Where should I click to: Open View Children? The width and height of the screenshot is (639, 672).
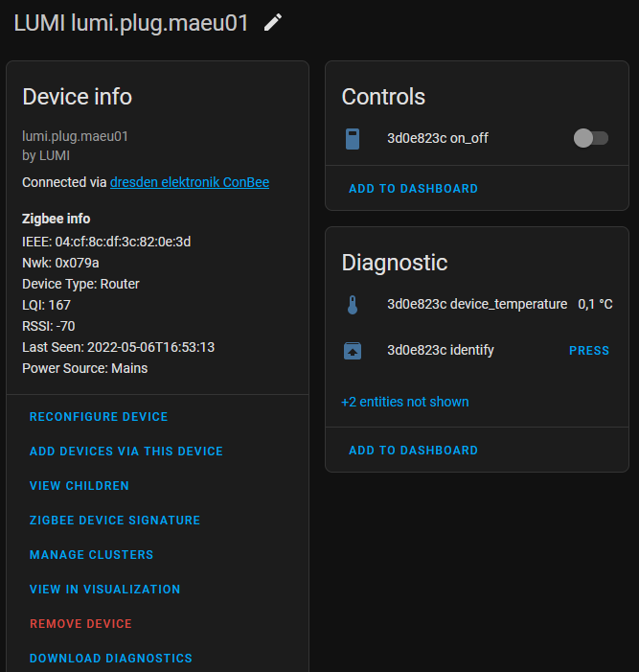point(80,486)
